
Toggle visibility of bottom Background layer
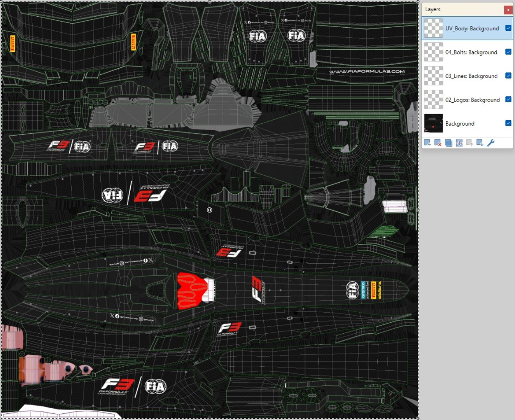[508, 123]
